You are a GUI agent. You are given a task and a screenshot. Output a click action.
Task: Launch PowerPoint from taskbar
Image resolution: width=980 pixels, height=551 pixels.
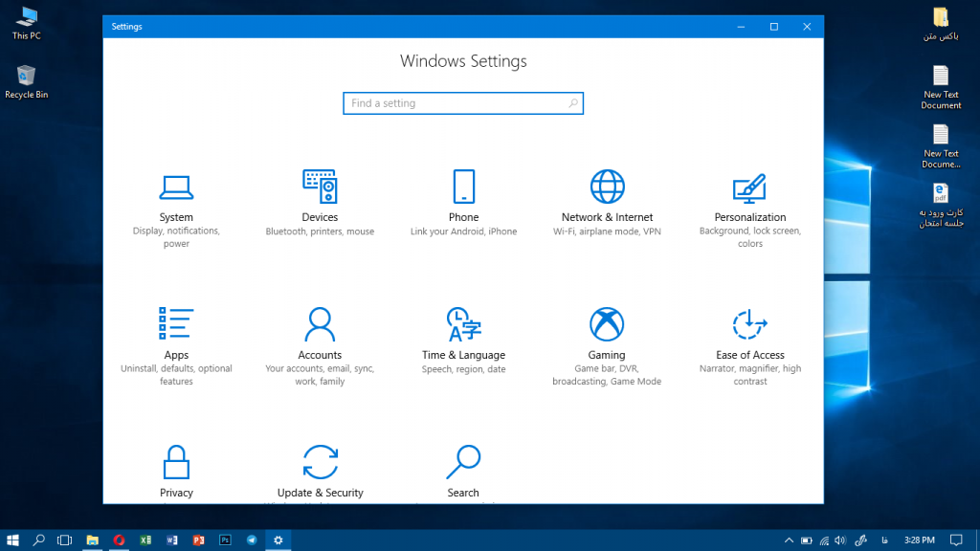pos(199,540)
